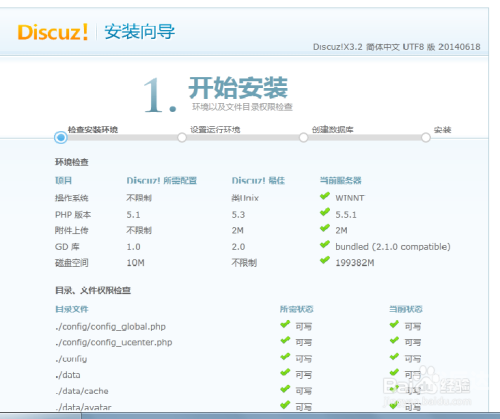Click the 所需状态 checkmark for ./data/avatar
Image resolution: width=500 pixels, height=419 pixels.
285,405
